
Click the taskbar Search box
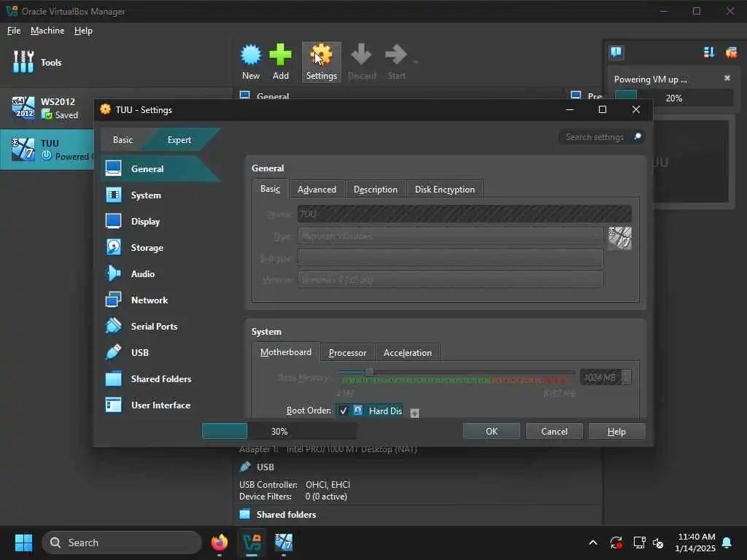click(122, 542)
